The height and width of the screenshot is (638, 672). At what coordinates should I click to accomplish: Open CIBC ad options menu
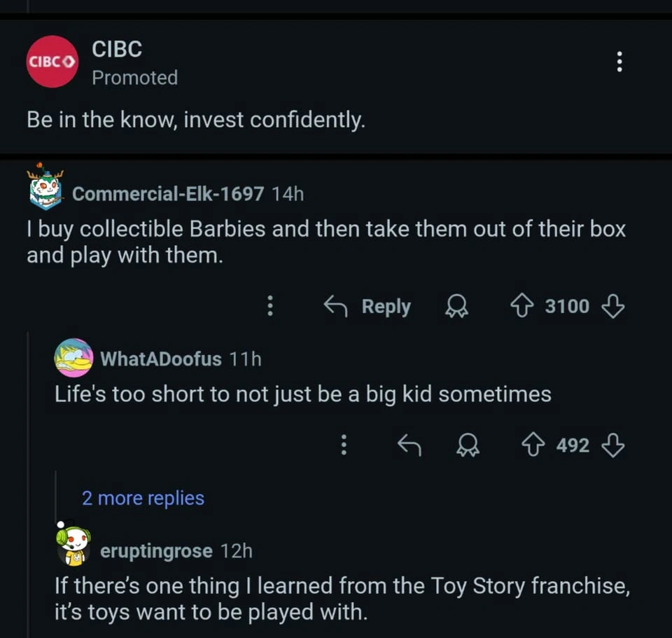click(619, 62)
